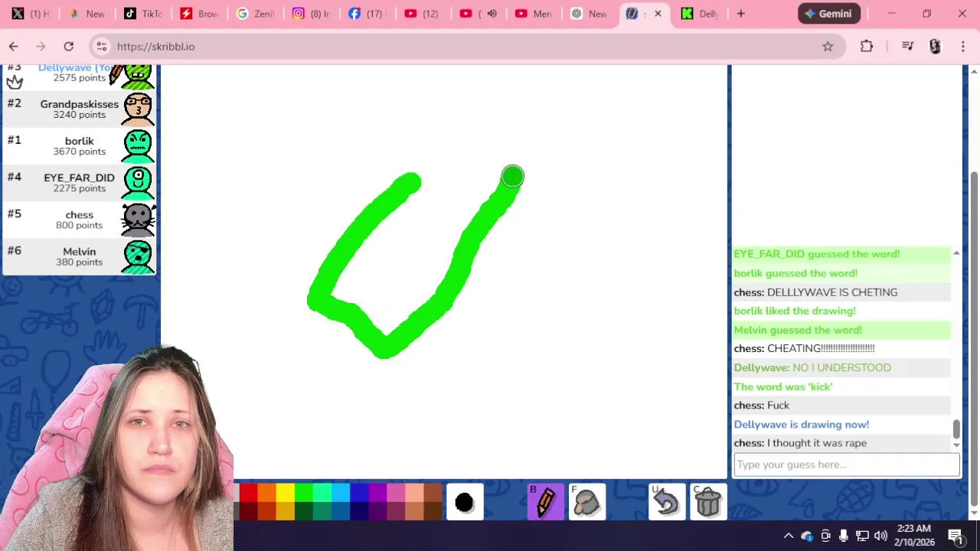The width and height of the screenshot is (980, 551).
Task: Select player Grandpaskisses in the list
Action: tap(79, 109)
